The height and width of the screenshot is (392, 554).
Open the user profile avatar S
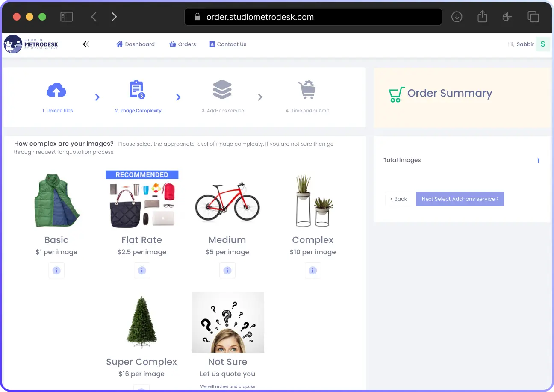(542, 44)
